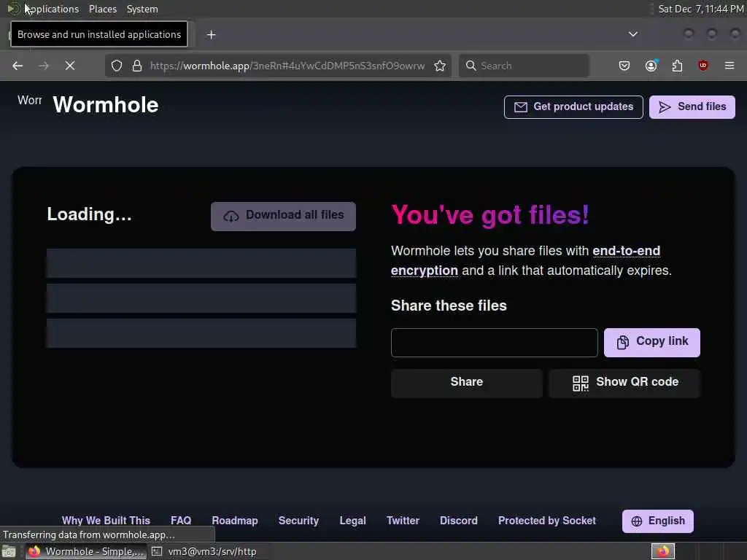Open the English language selector

657,521
